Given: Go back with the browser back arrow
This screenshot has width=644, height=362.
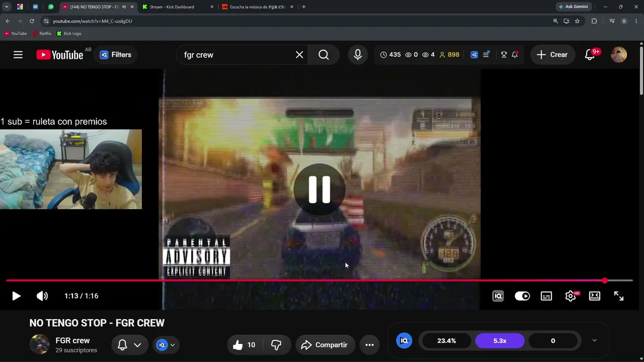Looking at the screenshot, I should click(x=8, y=21).
